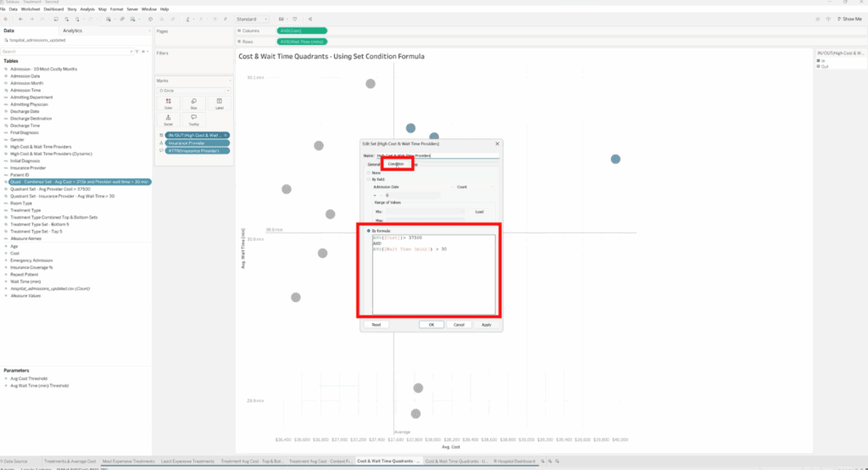Open the Color card in Marks
Screen dimensions: 868x470
(169, 104)
